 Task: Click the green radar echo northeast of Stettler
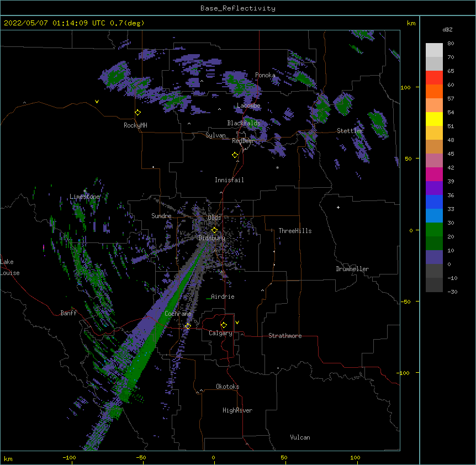pyautogui.click(x=379, y=124)
